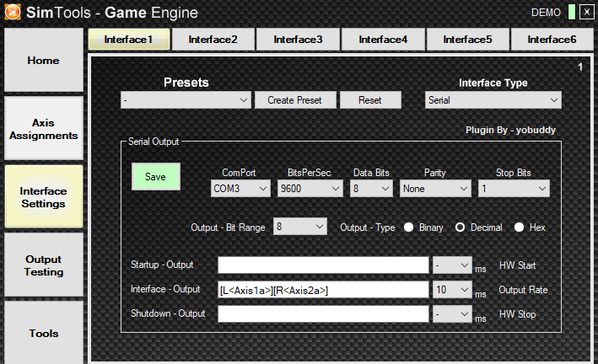Select the Binary output type
Image resolution: width=598 pixels, height=364 pixels.
[x=409, y=227]
